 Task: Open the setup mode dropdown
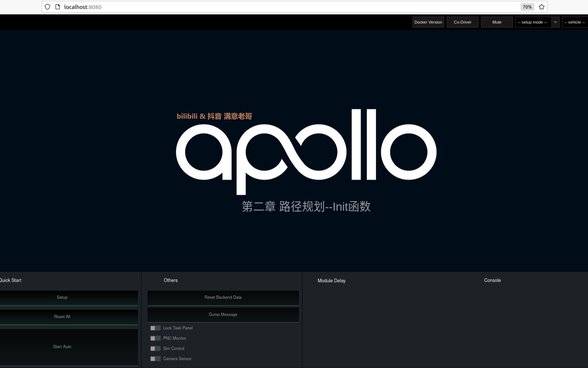[x=537, y=22]
